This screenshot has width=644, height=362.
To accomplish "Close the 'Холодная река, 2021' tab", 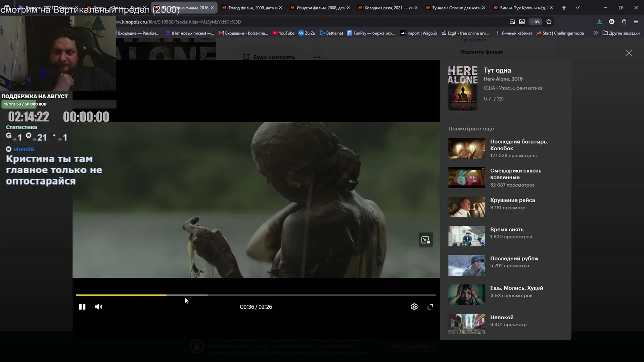I will pyautogui.click(x=416, y=8).
